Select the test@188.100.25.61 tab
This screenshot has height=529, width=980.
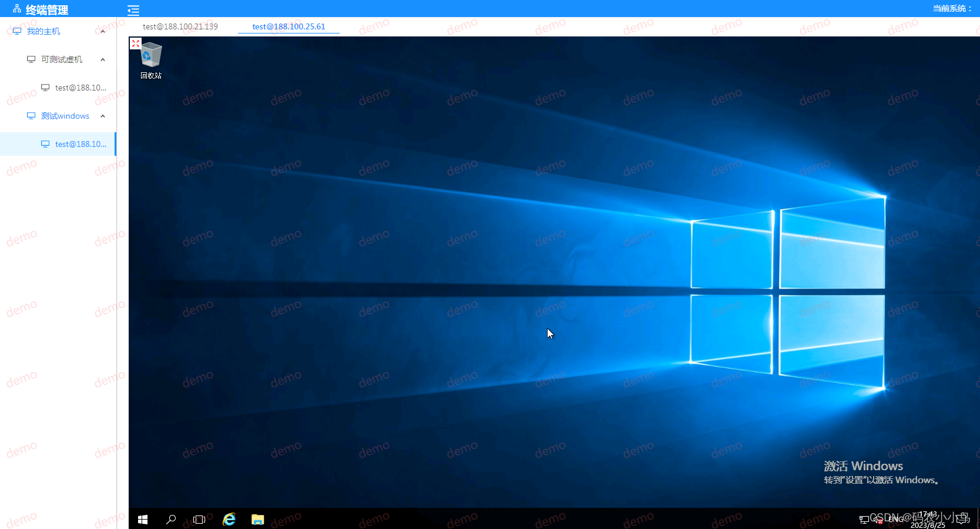[x=288, y=26]
